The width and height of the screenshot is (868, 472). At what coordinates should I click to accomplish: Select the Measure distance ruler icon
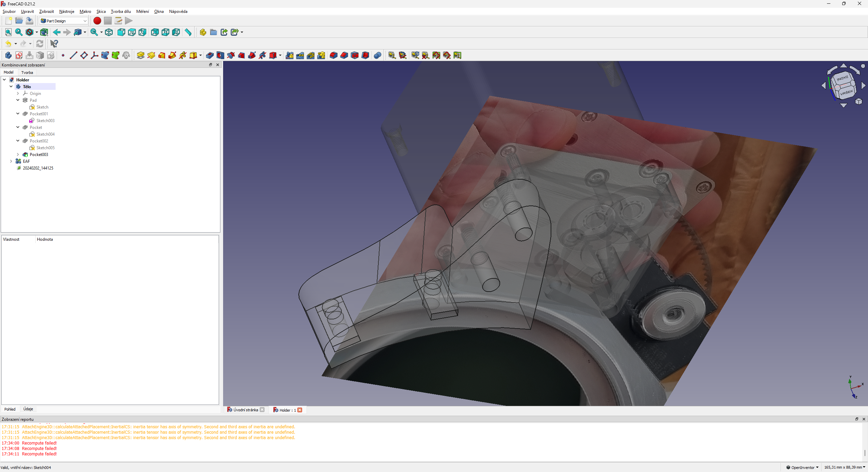pyautogui.click(x=188, y=32)
